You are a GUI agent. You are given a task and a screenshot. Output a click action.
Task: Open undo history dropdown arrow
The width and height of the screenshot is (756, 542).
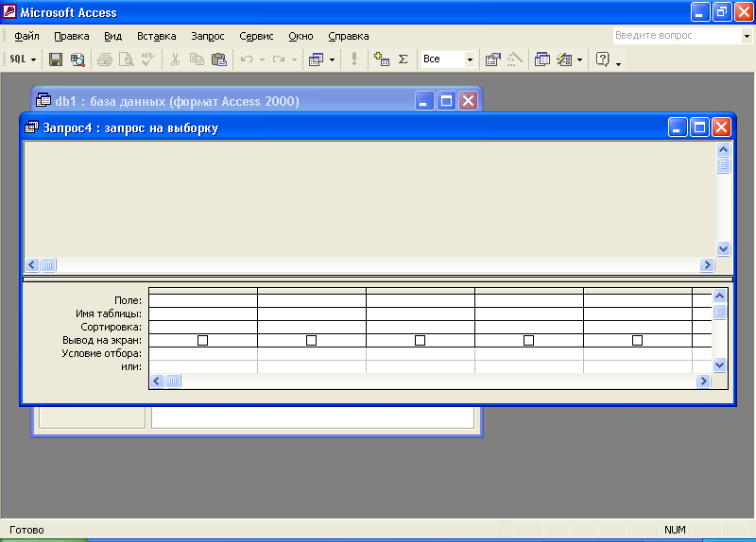(263, 59)
